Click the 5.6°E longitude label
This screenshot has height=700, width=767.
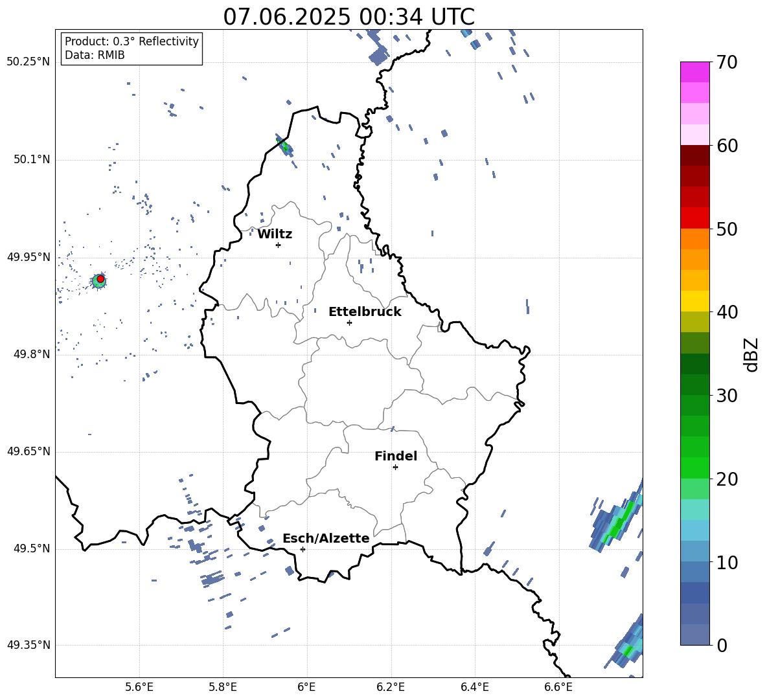[139, 687]
